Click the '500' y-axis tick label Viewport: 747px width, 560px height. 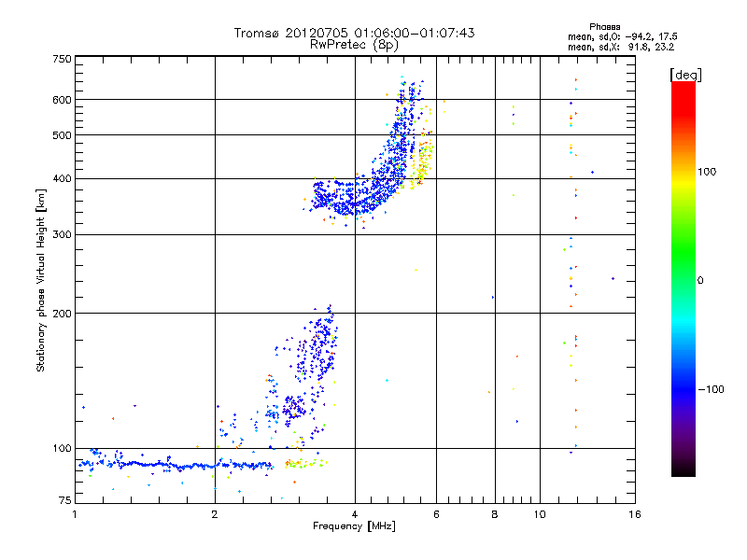tap(62, 135)
